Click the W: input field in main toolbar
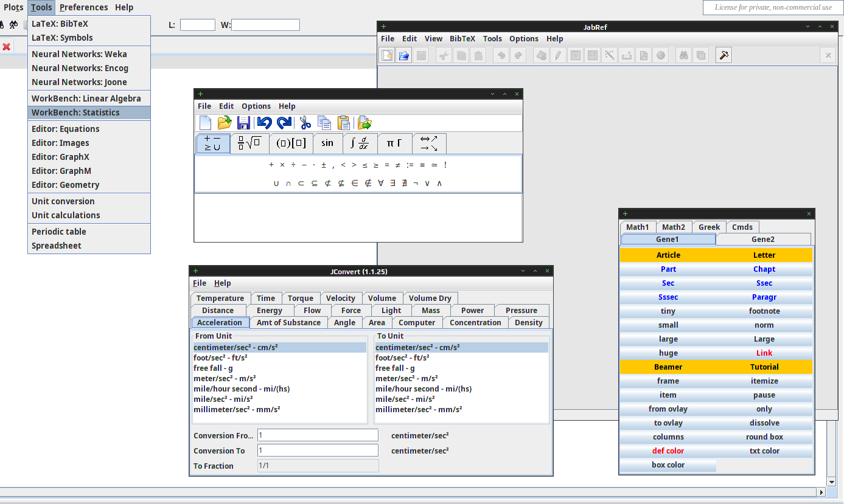The height and width of the screenshot is (504, 844). click(x=265, y=25)
